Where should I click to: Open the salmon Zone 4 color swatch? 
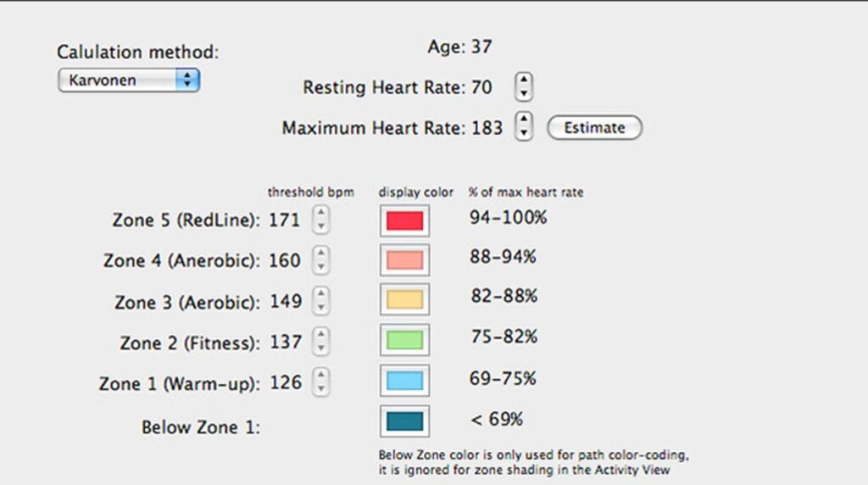pos(404,260)
